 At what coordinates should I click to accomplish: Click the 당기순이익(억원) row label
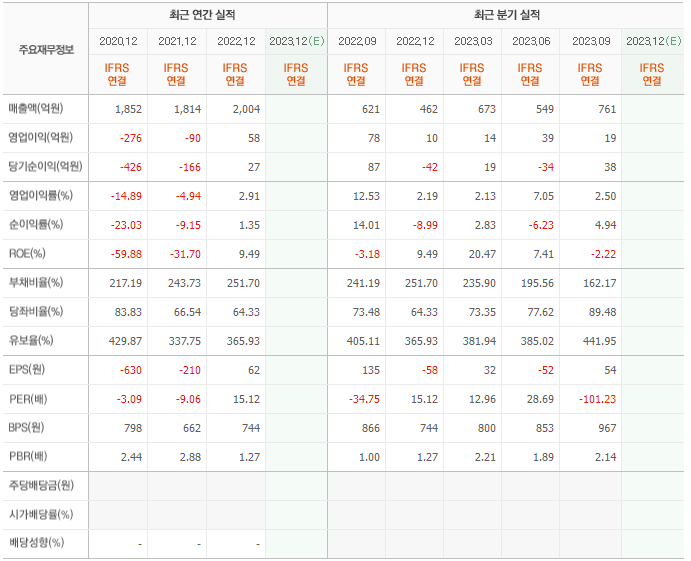point(45,166)
